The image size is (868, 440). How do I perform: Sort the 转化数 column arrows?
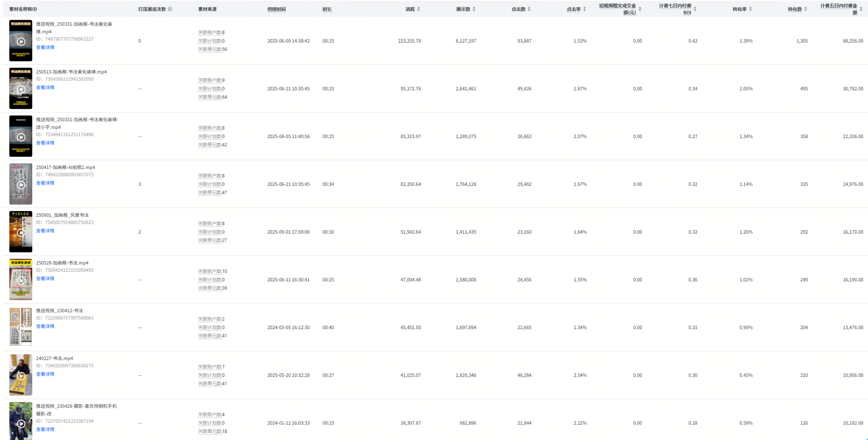[805, 9]
